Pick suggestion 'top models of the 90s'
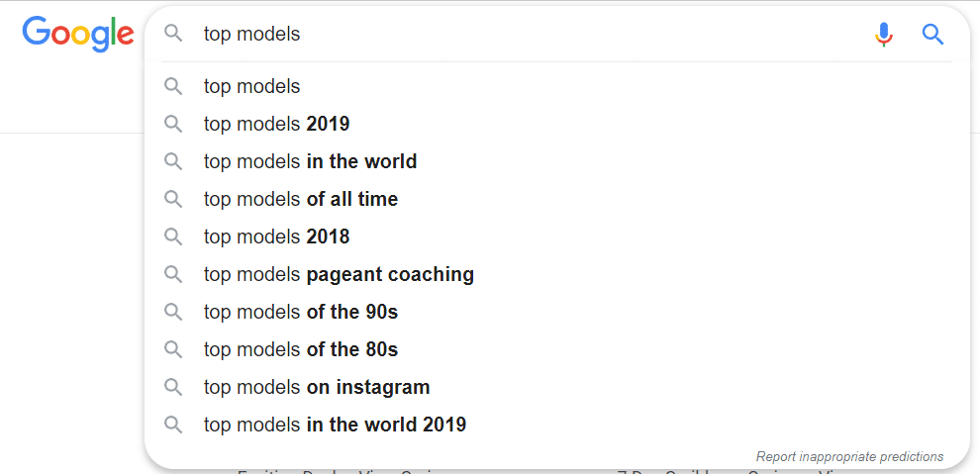The height and width of the screenshot is (474, 980). coord(556,312)
